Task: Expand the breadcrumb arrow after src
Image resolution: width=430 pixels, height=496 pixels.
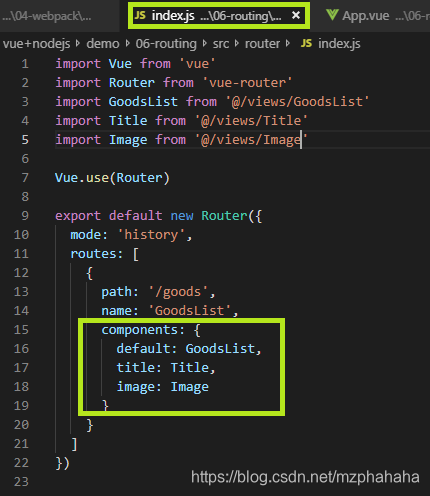Action: click(x=237, y=43)
